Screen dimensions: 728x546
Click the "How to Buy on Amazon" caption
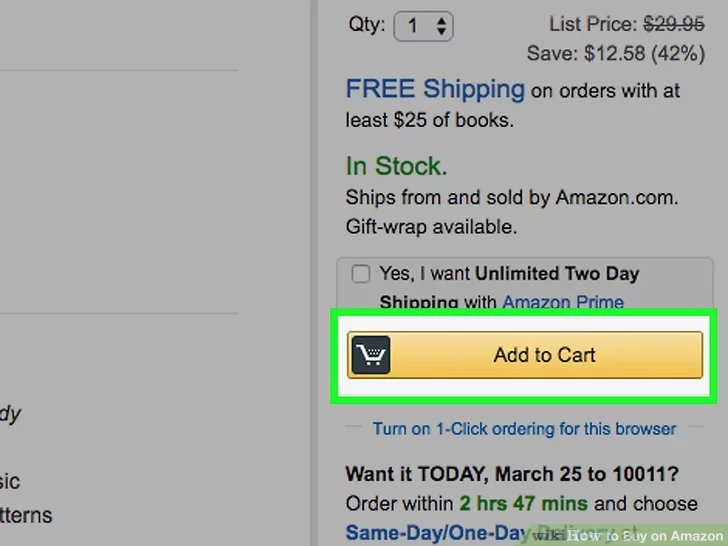pos(645,536)
